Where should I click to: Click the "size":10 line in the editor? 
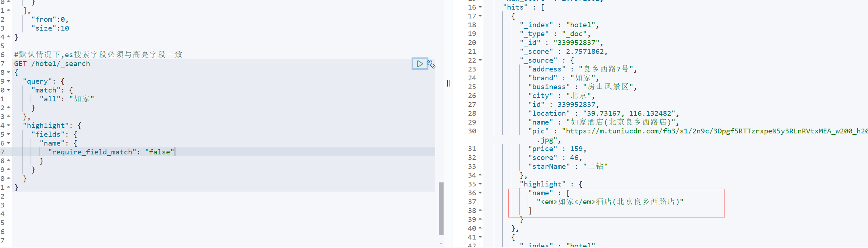50,28
